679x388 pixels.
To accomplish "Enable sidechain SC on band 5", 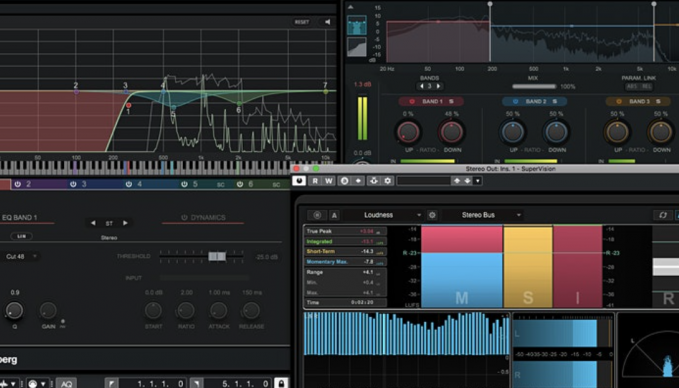I will [x=220, y=184].
